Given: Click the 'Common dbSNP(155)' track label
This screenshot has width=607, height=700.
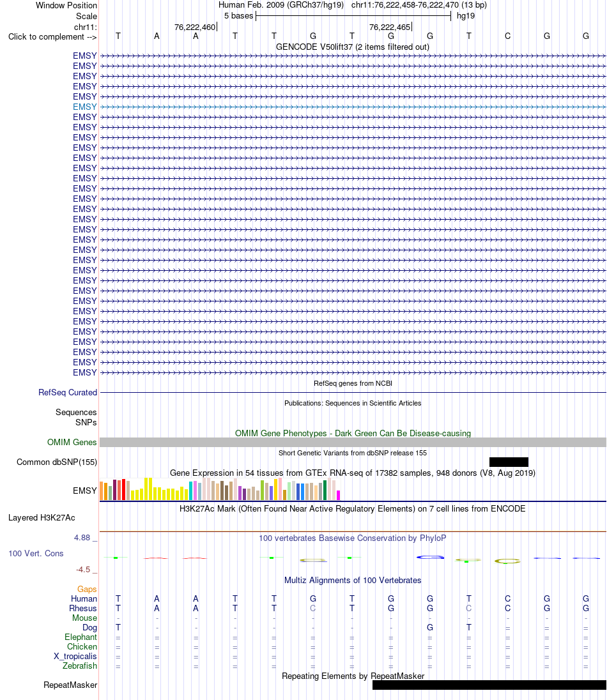Looking at the screenshot, I should [x=57, y=462].
